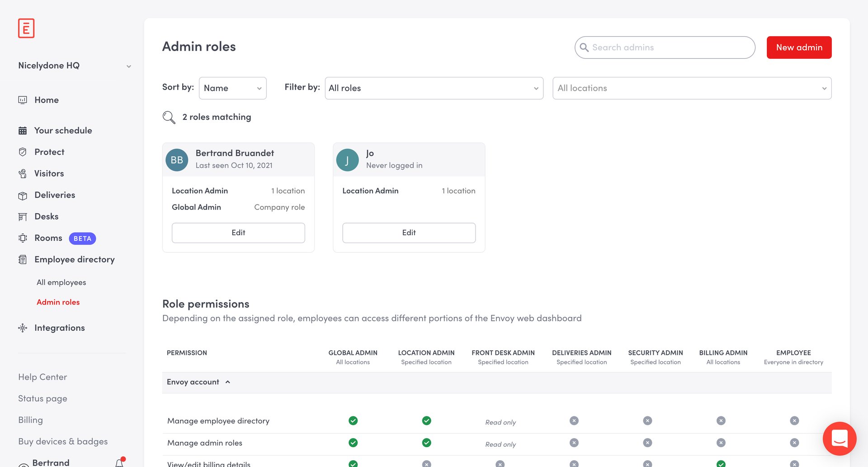Open the Billing page from the sidebar

[x=30, y=420]
